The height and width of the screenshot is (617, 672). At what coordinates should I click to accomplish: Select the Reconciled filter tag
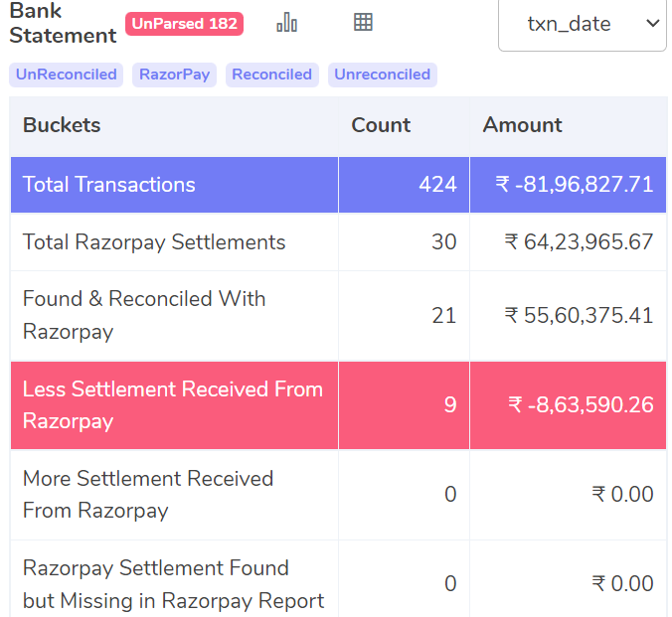[272, 75]
